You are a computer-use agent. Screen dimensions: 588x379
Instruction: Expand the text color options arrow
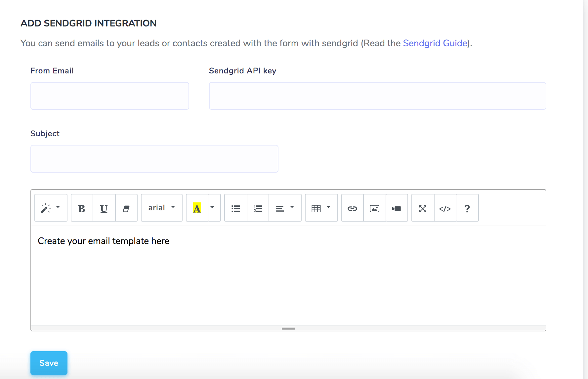214,208
